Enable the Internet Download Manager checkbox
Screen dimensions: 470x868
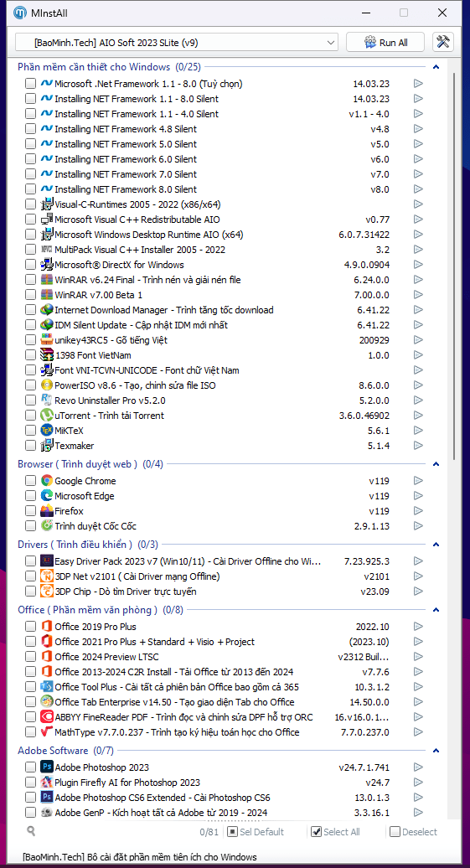(x=30, y=310)
